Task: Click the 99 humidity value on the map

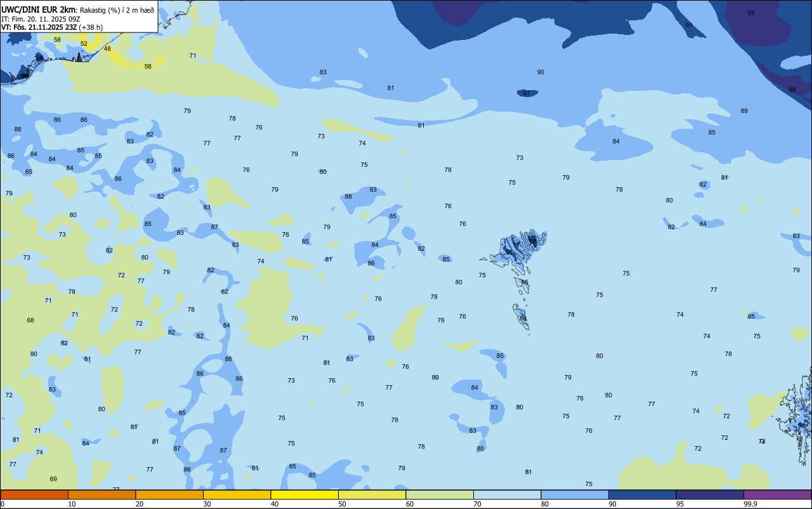Action: tap(792, 90)
